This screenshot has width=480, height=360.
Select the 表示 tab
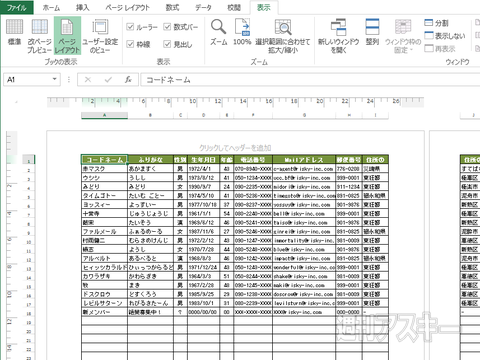[x=264, y=7]
